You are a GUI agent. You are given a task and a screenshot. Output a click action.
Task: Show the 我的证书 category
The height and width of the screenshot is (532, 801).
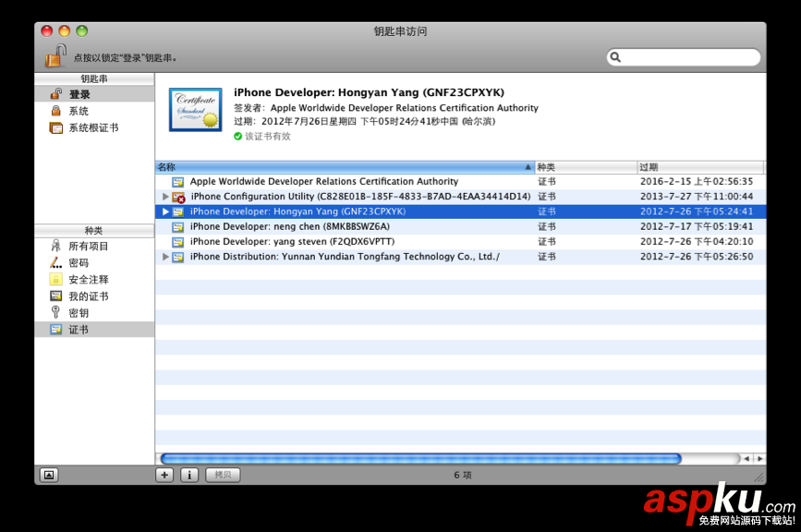94,296
